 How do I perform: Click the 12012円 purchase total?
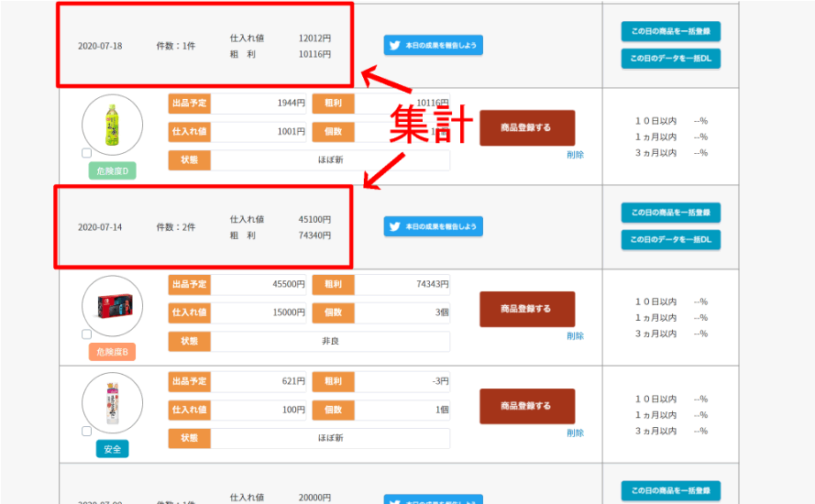[x=314, y=38]
